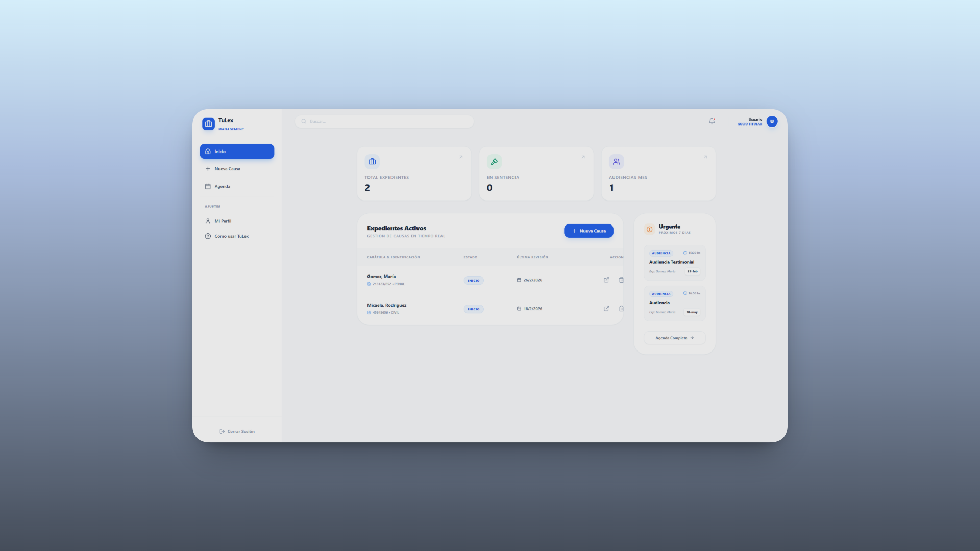The image size is (980, 551).
Task: Click the Última Revisión column header
Action: pyautogui.click(x=532, y=257)
